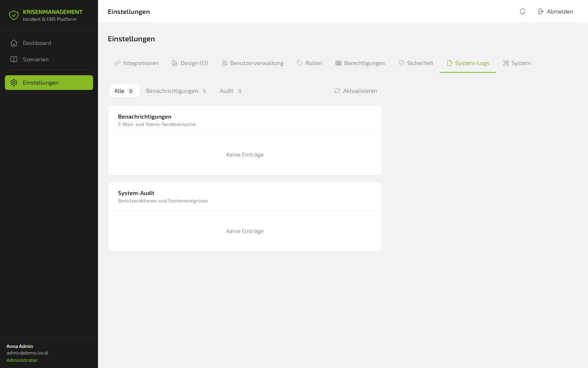Click the Einstellungen gear icon
This screenshot has height=368, width=588.
(14, 83)
